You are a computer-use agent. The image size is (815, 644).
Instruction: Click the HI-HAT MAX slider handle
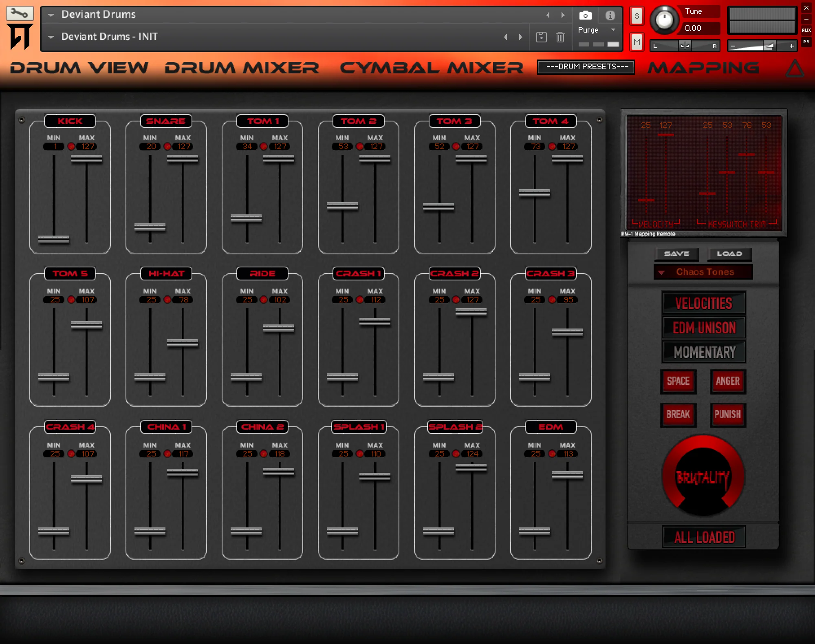[x=183, y=343]
